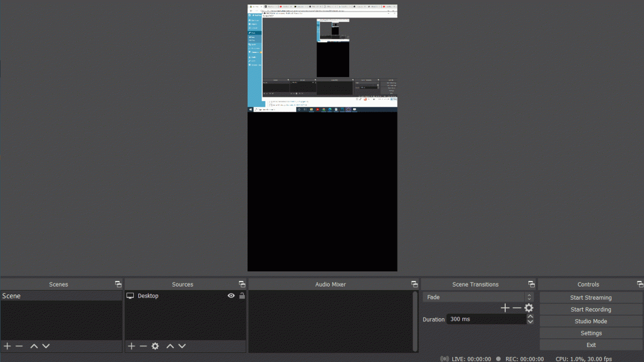The height and width of the screenshot is (362, 644).
Task: Increase transition duration with up arrow
Action: tap(530, 317)
